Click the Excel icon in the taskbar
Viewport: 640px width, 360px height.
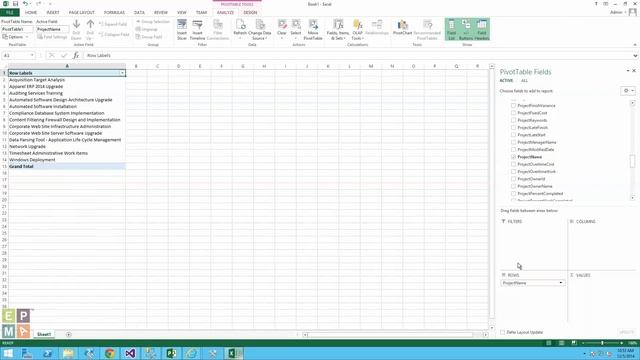[233, 353]
